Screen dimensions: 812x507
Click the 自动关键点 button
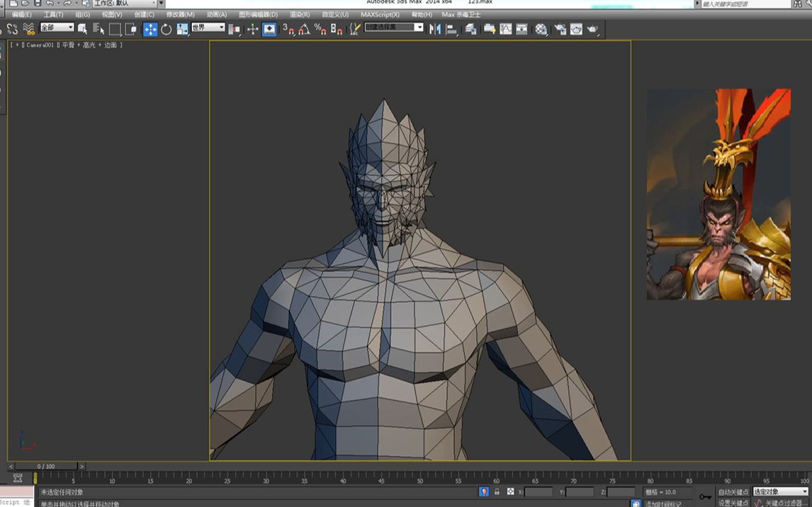coord(733,491)
